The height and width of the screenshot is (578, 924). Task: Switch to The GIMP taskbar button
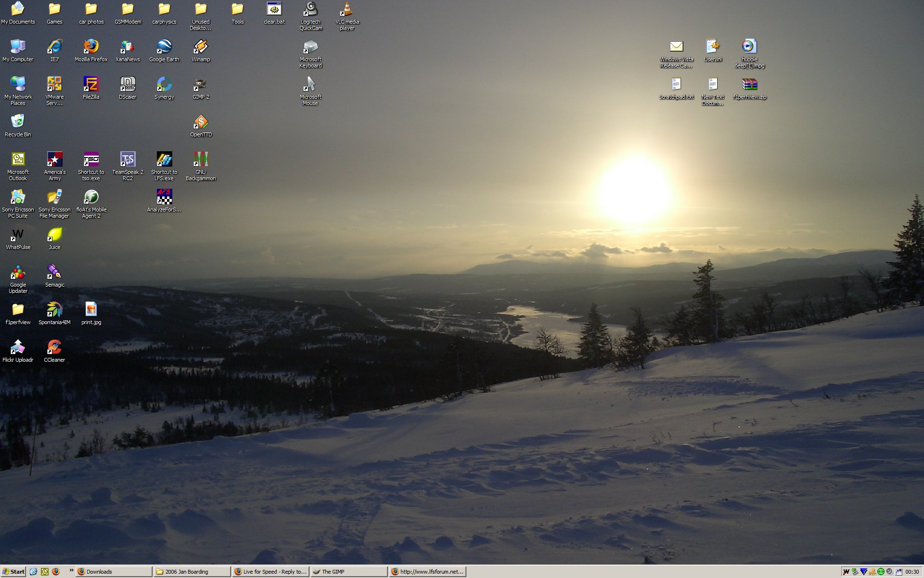[x=349, y=572]
